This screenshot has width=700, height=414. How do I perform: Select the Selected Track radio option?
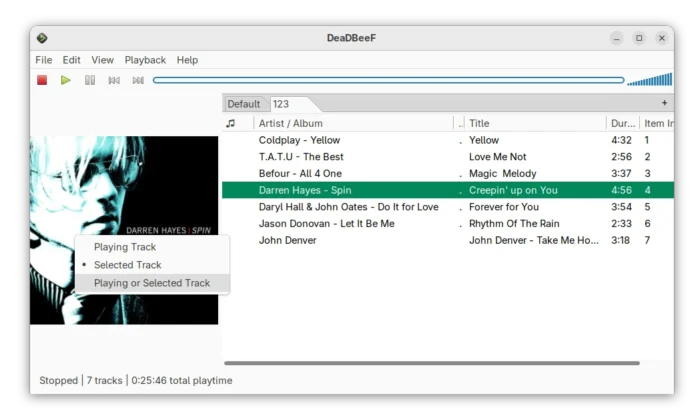pos(127,265)
